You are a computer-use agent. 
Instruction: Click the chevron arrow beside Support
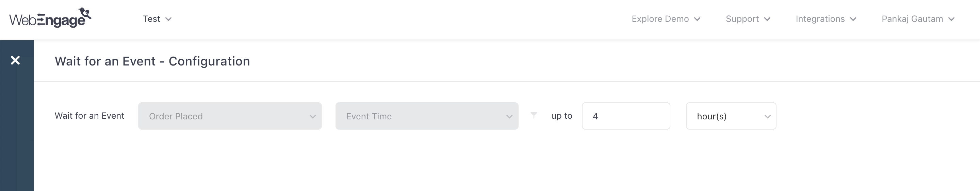pos(767,19)
